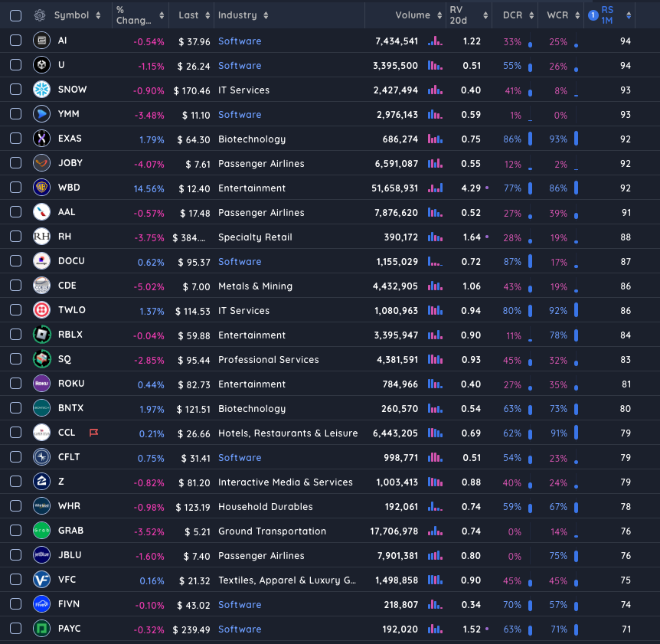Toggle the select-all checkbox in header

(x=15, y=15)
